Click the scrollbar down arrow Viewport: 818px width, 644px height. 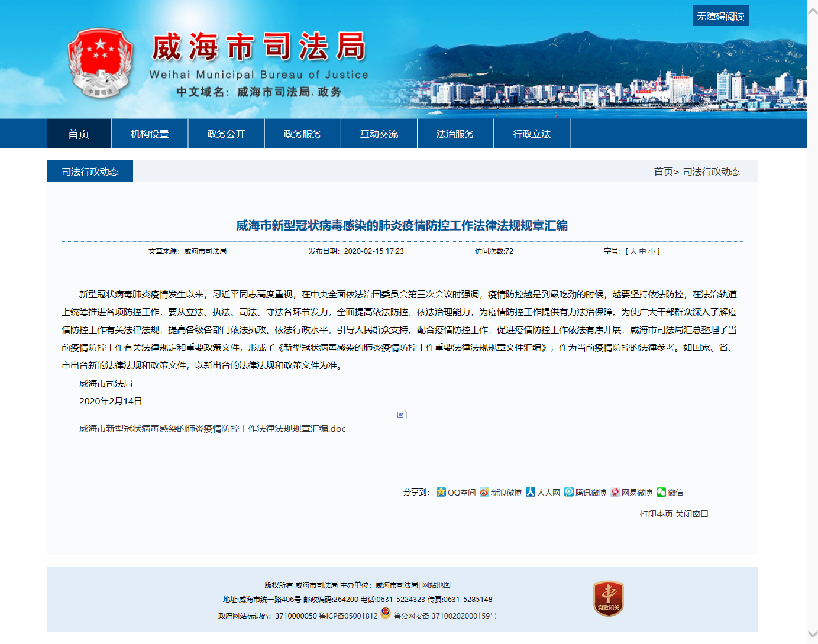pos(812,633)
